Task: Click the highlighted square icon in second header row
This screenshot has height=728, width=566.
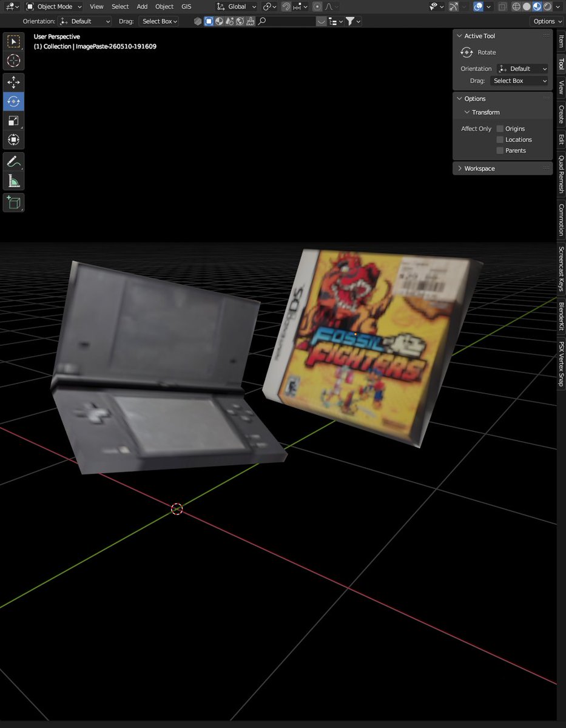Action: [x=209, y=21]
